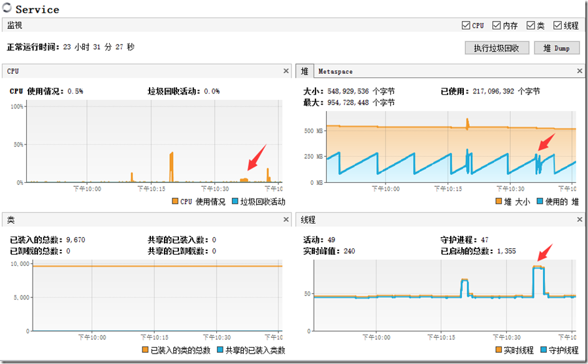
Task: Click the 守护进程 47 value
Action: pyautogui.click(x=485, y=240)
